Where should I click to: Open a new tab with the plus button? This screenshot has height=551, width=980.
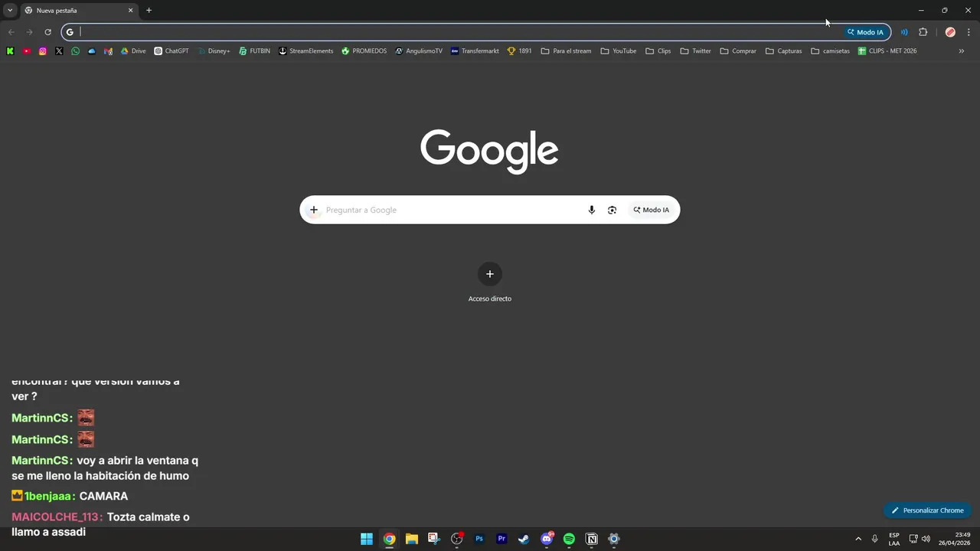pyautogui.click(x=149, y=11)
